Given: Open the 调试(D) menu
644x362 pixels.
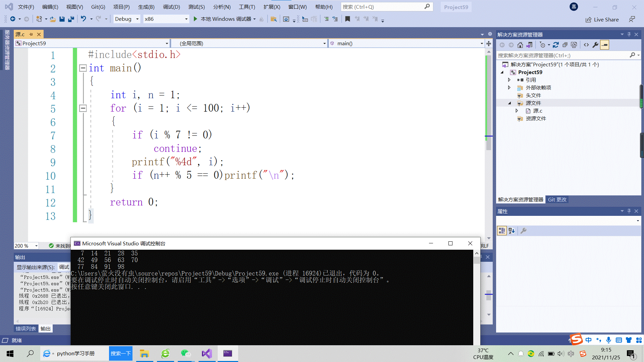Looking at the screenshot, I should point(171,7).
